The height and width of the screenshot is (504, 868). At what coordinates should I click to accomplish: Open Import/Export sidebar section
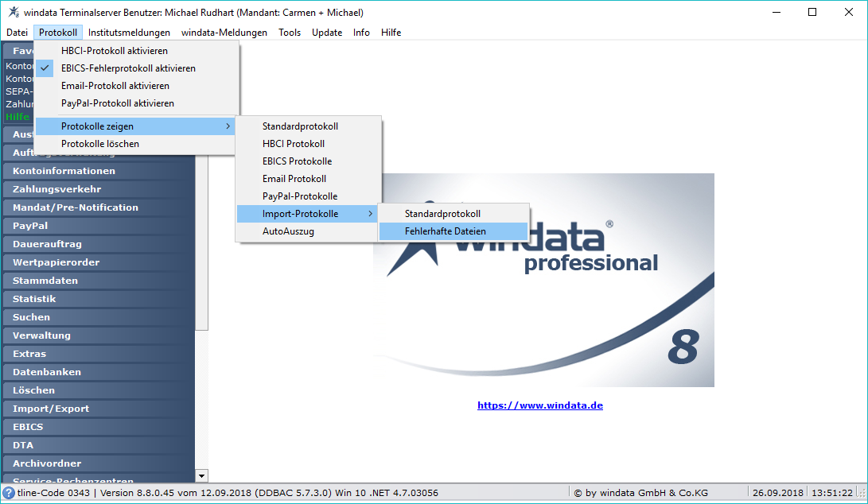point(99,409)
